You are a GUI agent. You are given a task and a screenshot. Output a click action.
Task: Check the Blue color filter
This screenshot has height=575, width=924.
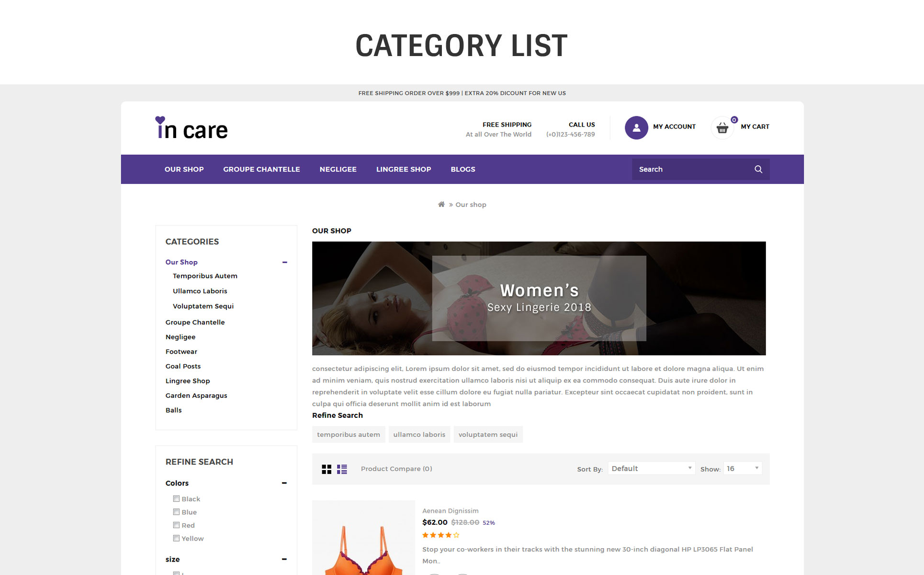pyautogui.click(x=176, y=512)
